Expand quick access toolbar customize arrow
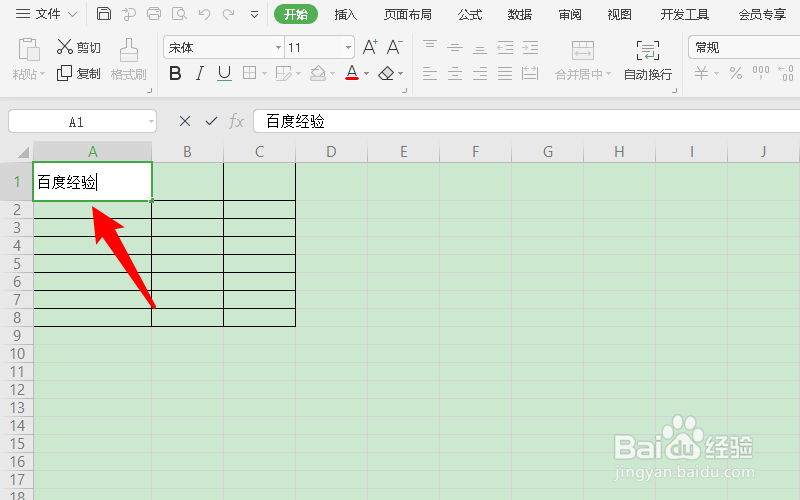The image size is (800, 500). tap(254, 15)
